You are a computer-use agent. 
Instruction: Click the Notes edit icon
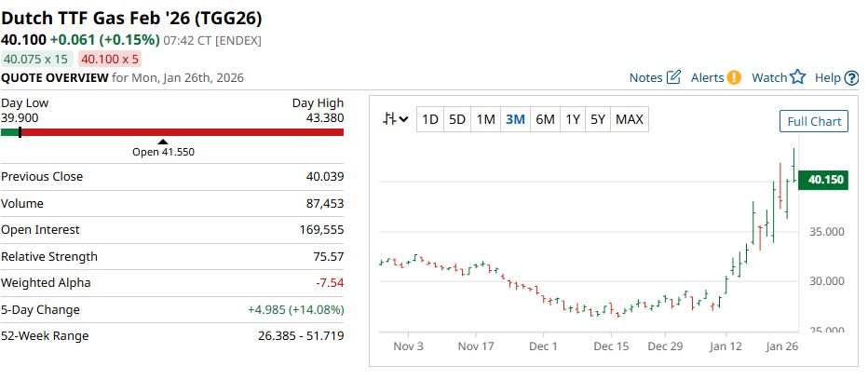(674, 77)
